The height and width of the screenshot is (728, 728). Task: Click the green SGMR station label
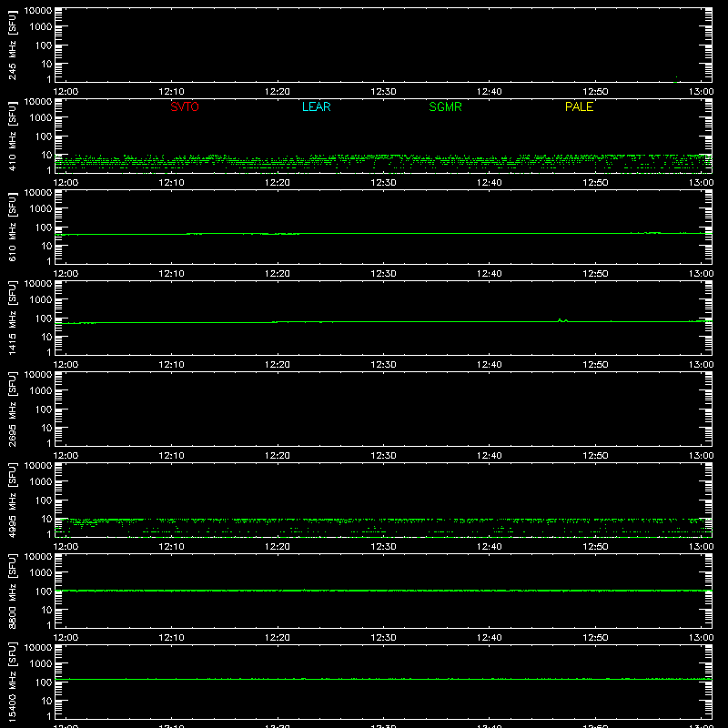[445, 106]
